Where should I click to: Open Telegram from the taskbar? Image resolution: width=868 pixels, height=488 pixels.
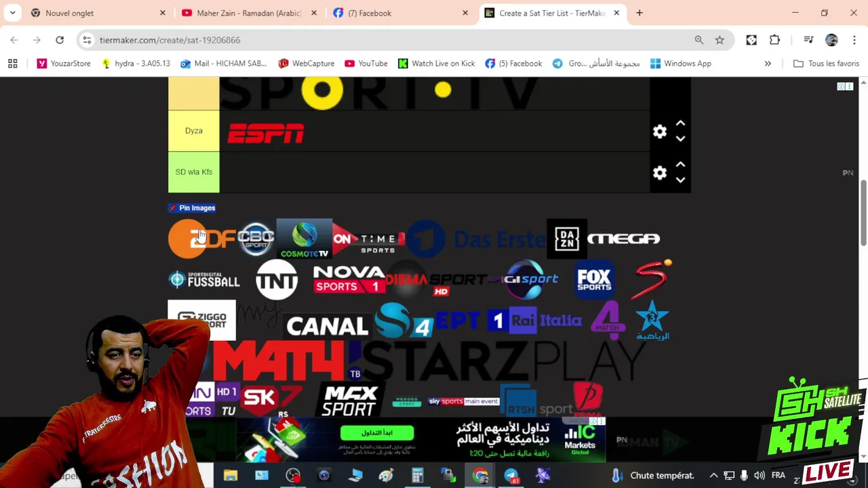pyautogui.click(x=511, y=476)
